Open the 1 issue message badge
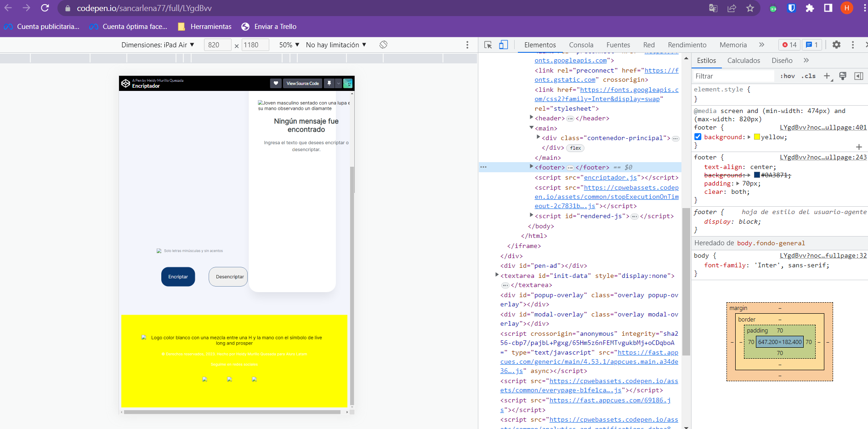The width and height of the screenshot is (868, 429). click(x=812, y=45)
